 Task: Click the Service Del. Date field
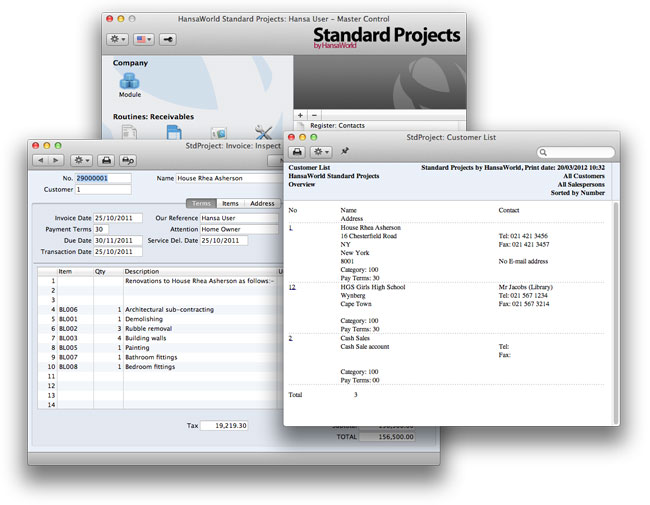click(x=224, y=240)
